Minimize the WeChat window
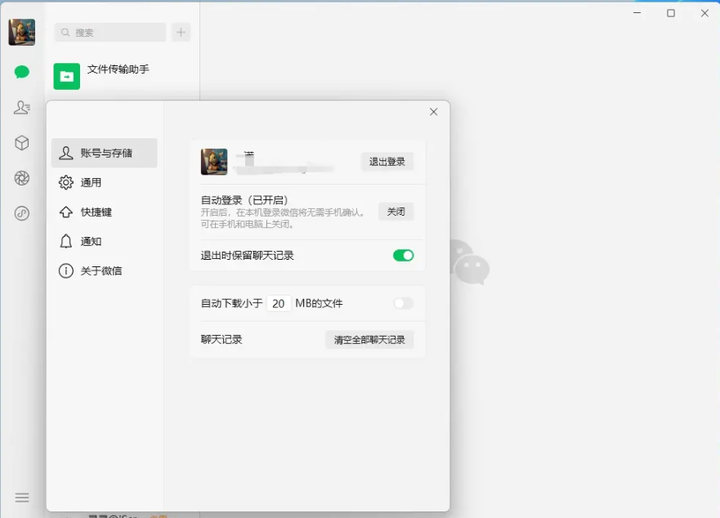 (x=637, y=13)
